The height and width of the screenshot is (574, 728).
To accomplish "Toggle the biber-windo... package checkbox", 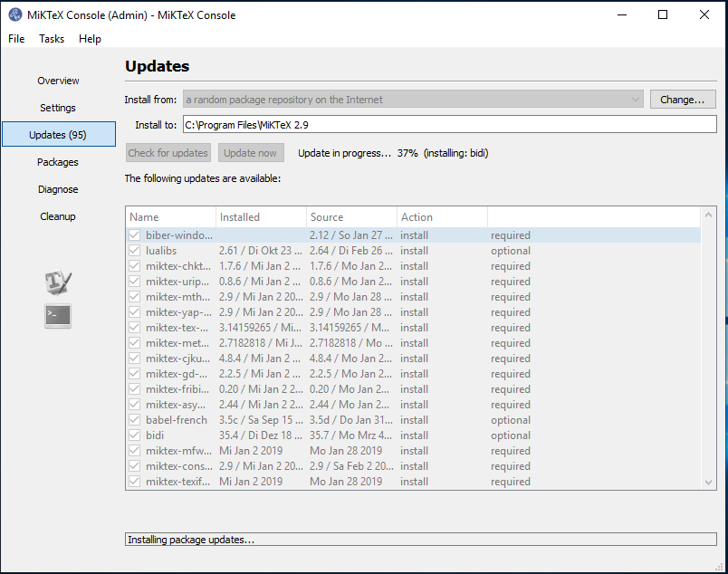I will [x=134, y=235].
